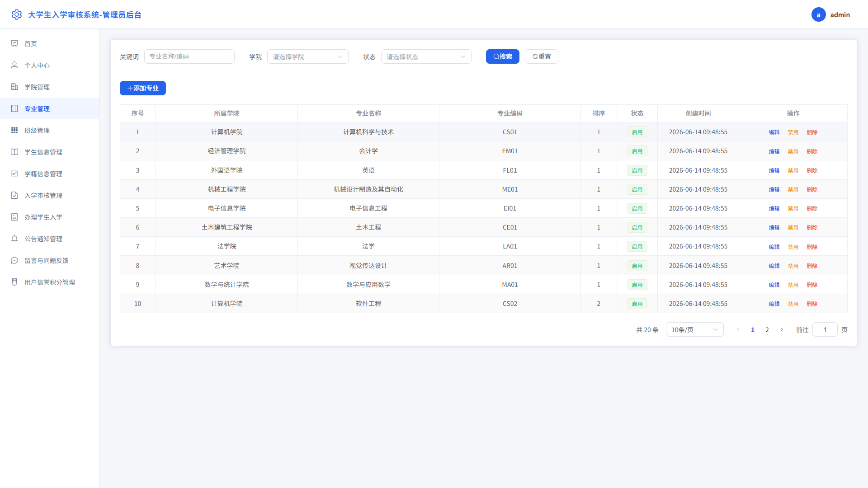The image size is (868, 488).
Task: Click the 共 20 条 total text
Action: pos(647,329)
